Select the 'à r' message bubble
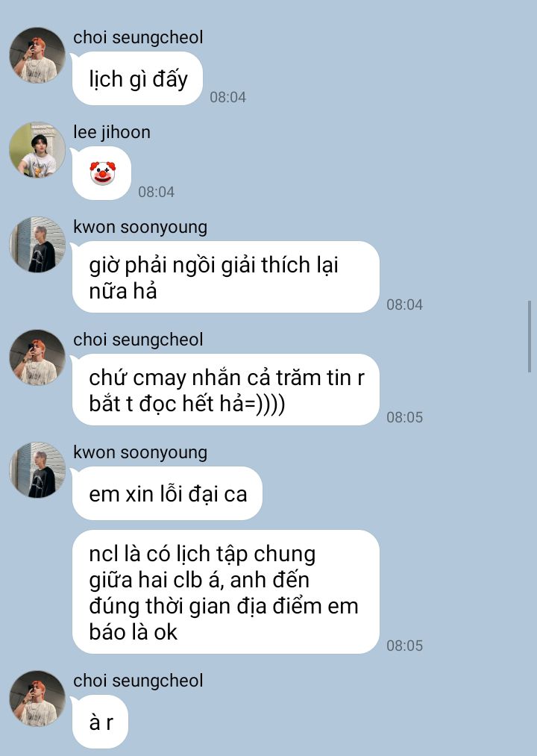Viewport: 537px width, 756px height. tap(100, 722)
